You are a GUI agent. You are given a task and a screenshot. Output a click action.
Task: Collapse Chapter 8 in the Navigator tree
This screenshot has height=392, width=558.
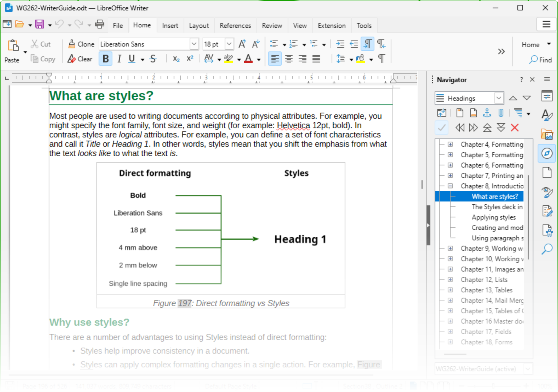coord(450,186)
